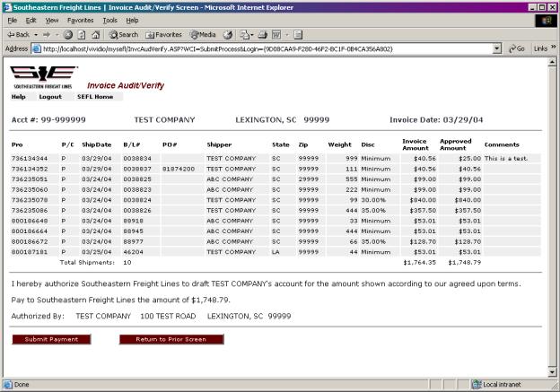Click the vertical scrollbar down arrow
Image resolution: width=560 pixels, height=392 pixels.
(x=552, y=371)
